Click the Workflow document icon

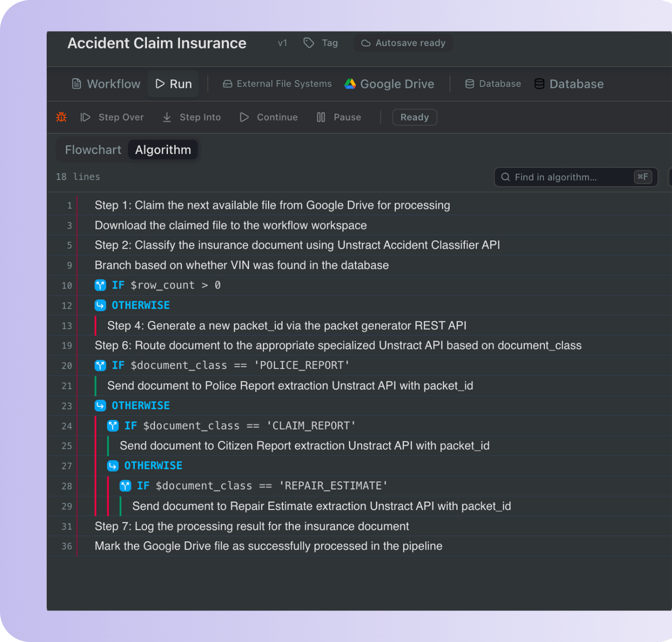tap(77, 84)
